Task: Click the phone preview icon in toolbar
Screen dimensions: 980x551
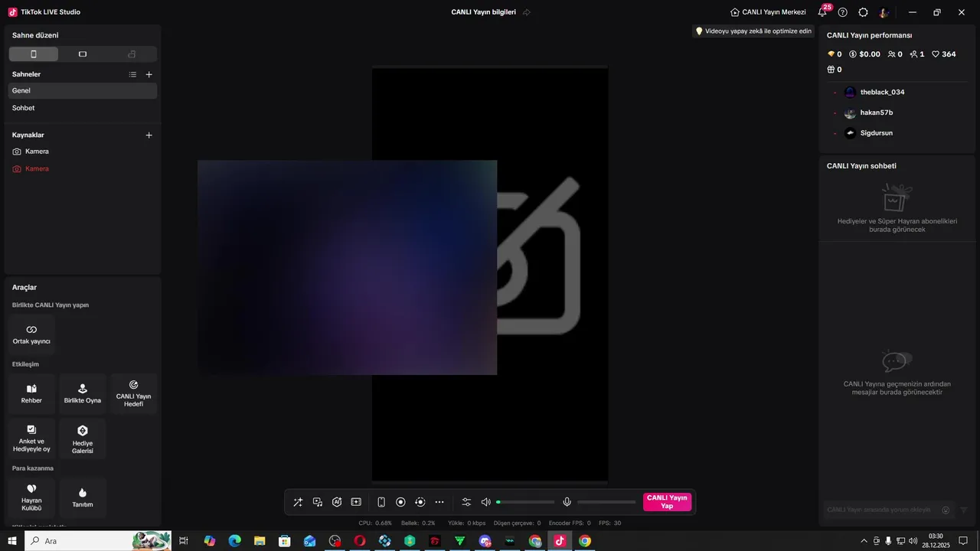Action: [381, 502]
